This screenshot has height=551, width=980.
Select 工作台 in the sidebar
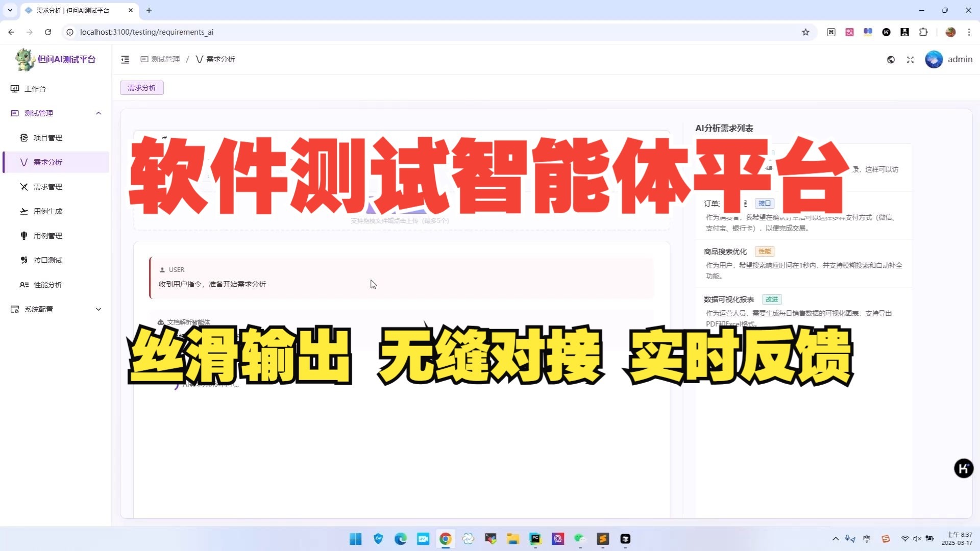click(35, 88)
